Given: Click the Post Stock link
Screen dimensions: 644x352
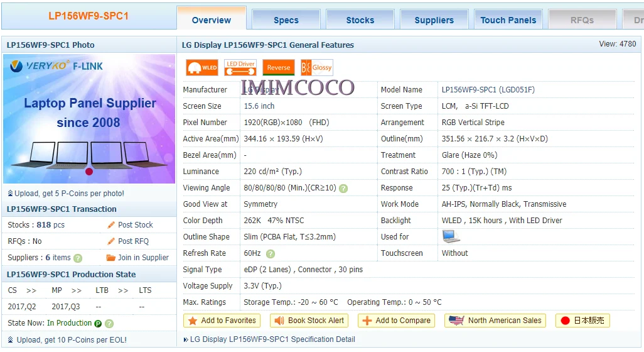Looking at the screenshot, I should click(x=136, y=225).
